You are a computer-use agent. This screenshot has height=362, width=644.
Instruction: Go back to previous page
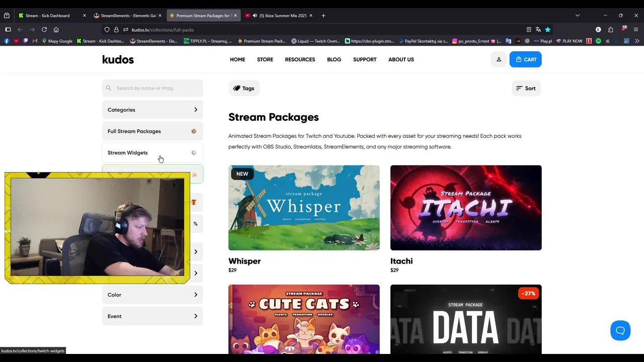tap(20, 30)
